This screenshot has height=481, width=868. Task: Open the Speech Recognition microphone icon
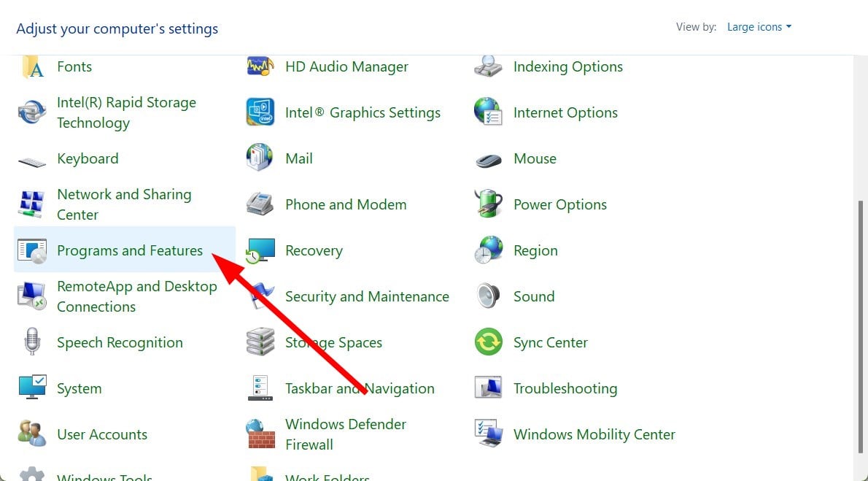point(32,342)
